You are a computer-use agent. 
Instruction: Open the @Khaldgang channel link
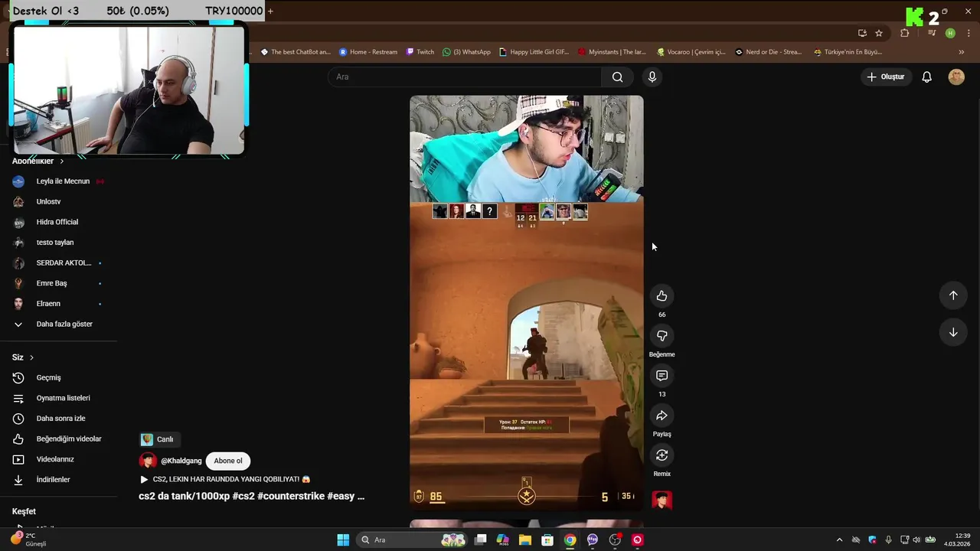point(181,461)
